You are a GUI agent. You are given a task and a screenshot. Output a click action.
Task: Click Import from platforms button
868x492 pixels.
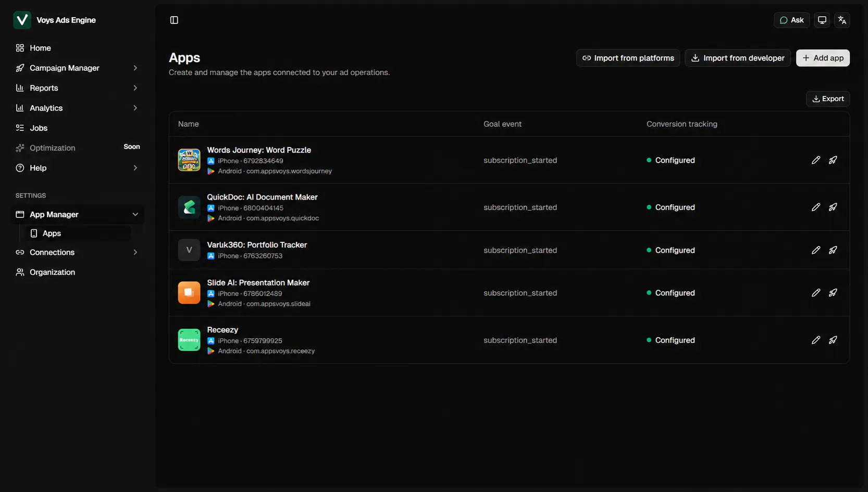(x=628, y=58)
